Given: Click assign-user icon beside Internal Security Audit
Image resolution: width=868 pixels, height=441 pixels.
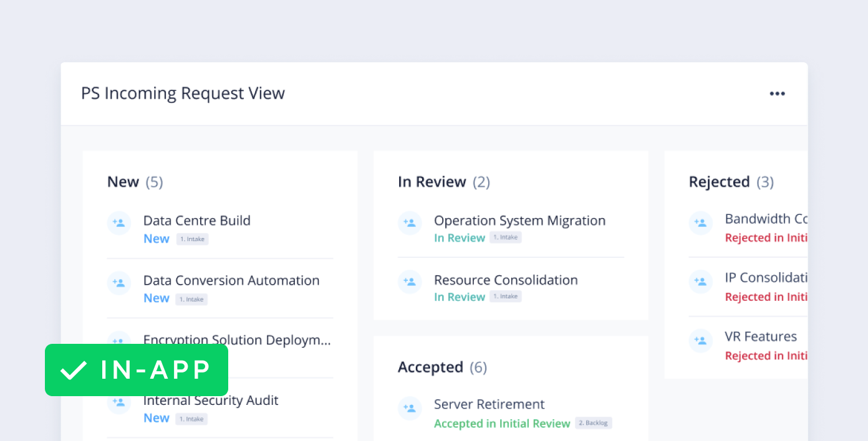Looking at the screenshot, I should tap(118, 403).
